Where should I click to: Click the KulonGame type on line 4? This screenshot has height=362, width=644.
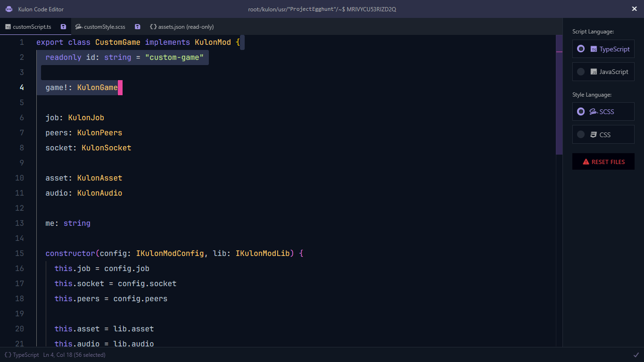pyautogui.click(x=98, y=88)
